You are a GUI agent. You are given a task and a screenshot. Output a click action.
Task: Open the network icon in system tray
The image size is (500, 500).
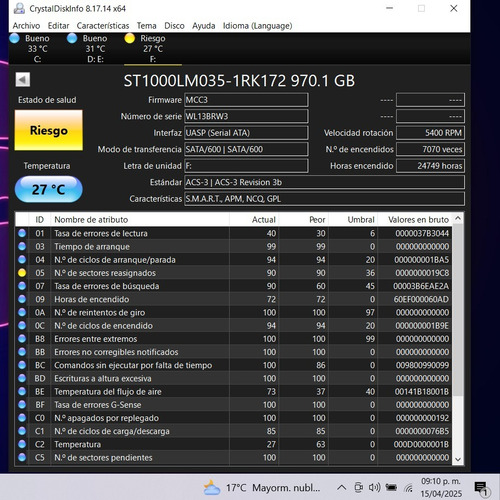tap(408, 488)
